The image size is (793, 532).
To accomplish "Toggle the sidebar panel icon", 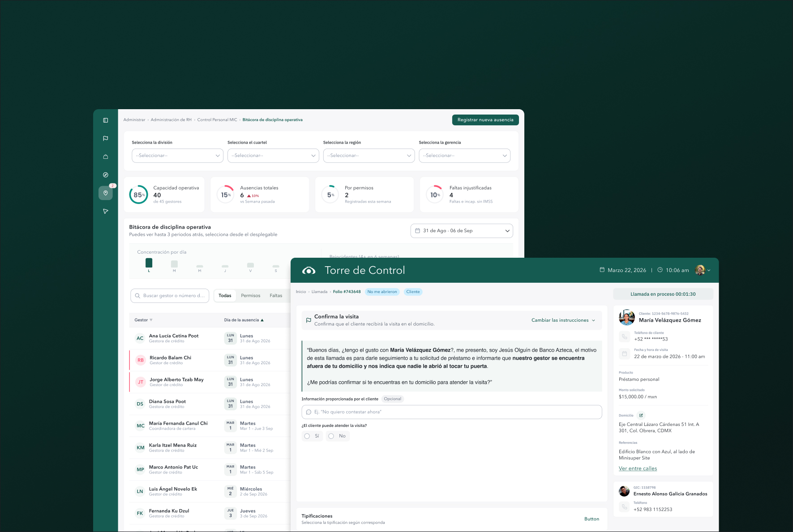I will click(106, 120).
